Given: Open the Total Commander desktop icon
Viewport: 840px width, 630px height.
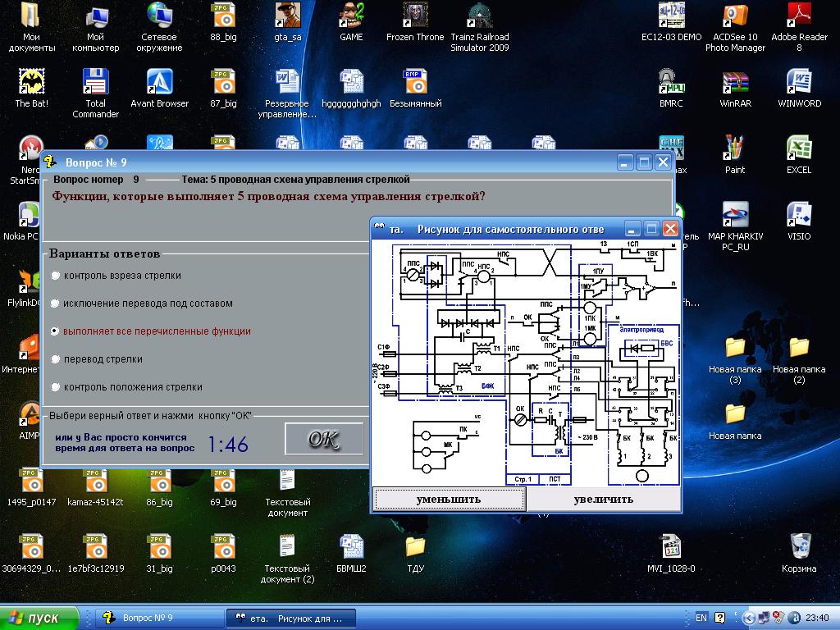Looking at the screenshot, I should click(96, 83).
